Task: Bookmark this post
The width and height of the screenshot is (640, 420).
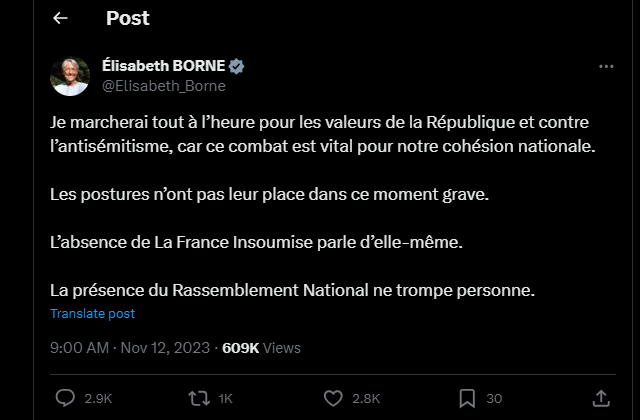Action: point(466,398)
